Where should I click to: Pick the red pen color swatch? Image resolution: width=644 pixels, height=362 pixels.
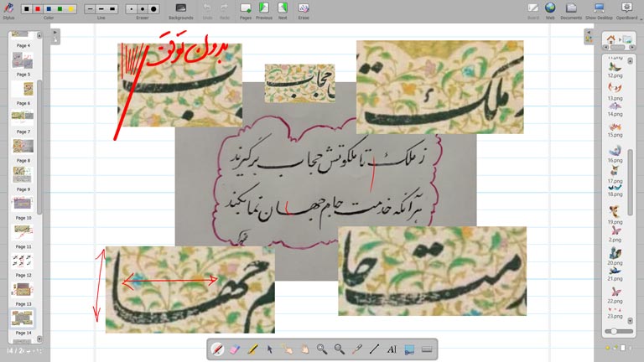click(38, 8)
